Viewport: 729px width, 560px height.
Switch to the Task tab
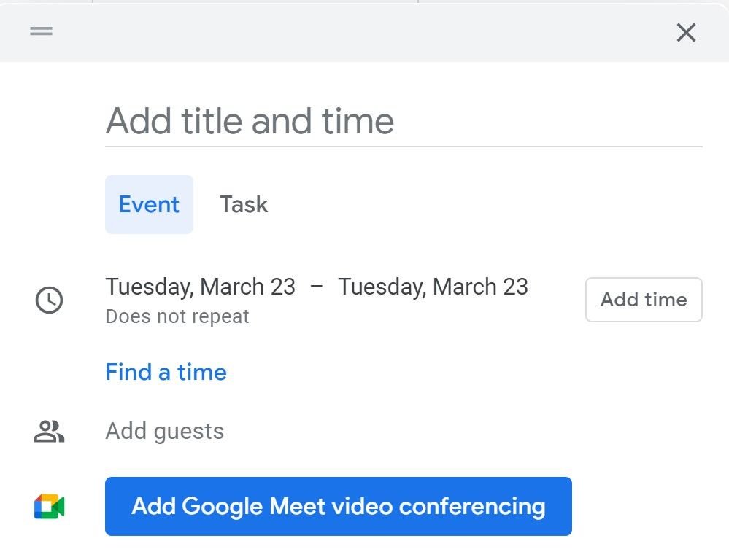pyautogui.click(x=244, y=205)
